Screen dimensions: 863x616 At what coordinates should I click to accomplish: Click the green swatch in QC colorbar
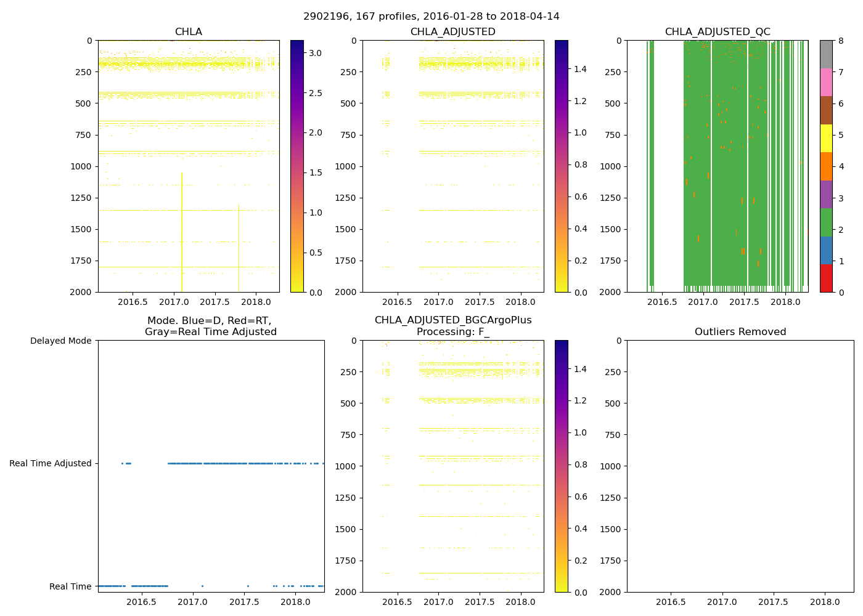point(826,222)
